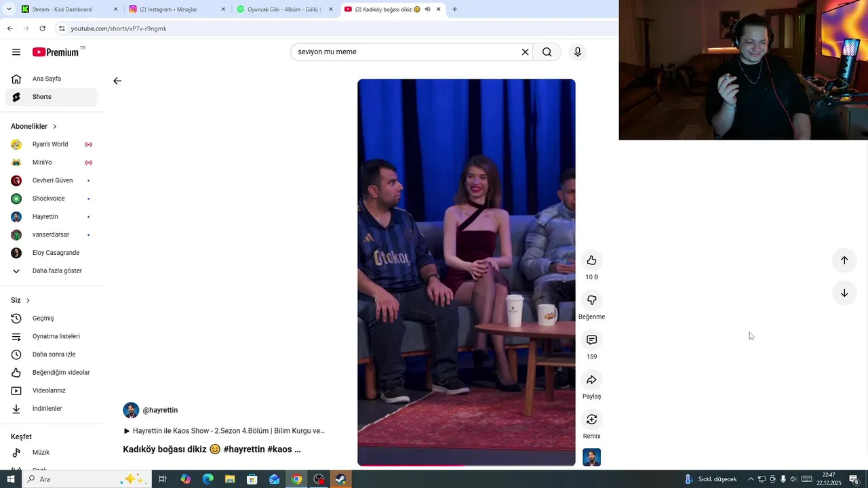This screenshot has width=868, height=488.
Task: Share the Short via Paylaş
Action: (591, 380)
